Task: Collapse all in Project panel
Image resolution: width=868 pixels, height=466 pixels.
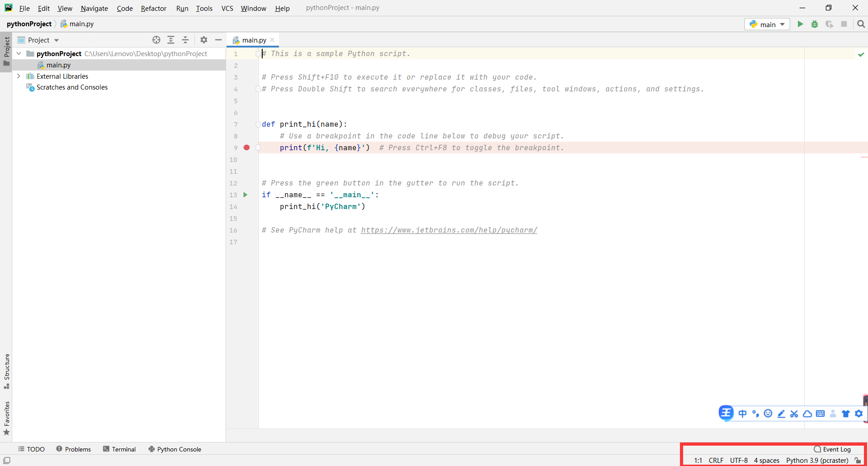Action: pyautogui.click(x=185, y=40)
